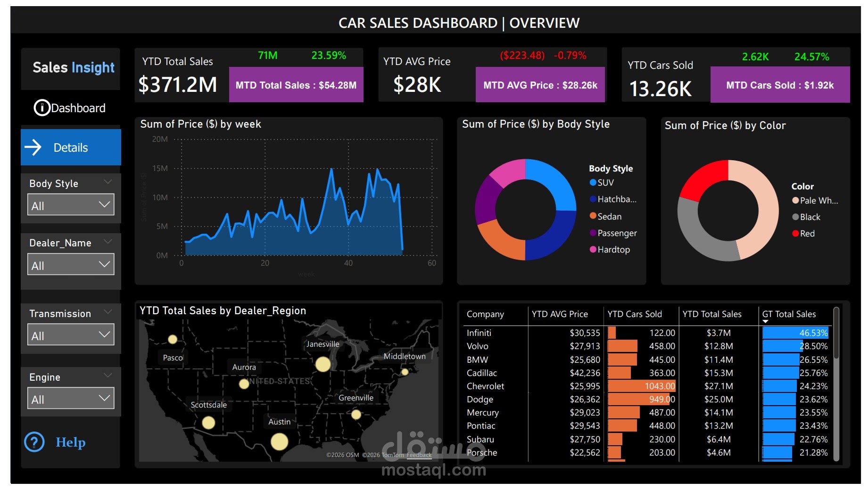Image resolution: width=868 pixels, height=489 pixels.
Task: Click the Dashboard info icon
Action: tap(41, 108)
